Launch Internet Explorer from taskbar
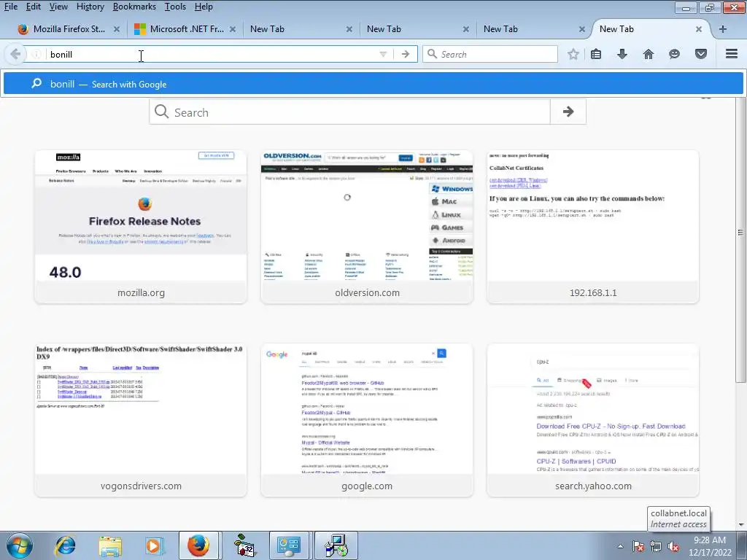 (65, 545)
